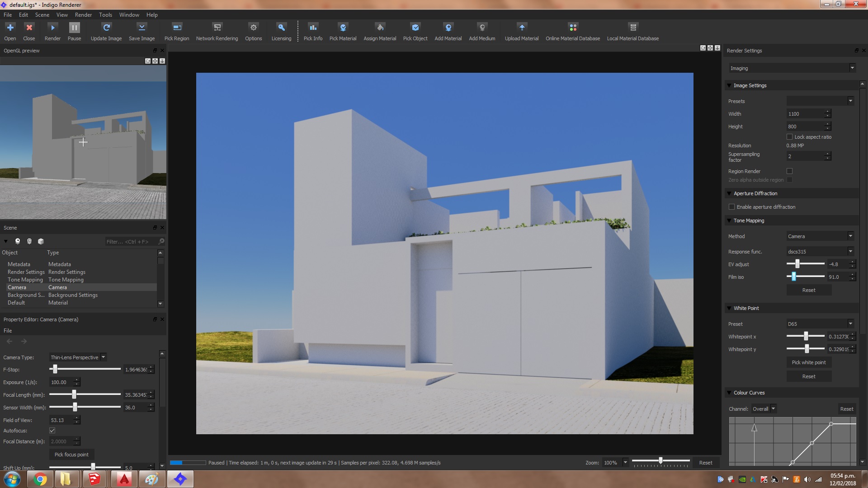Screen dimensions: 868x488
Task: Enable the Lock aspect ratio checkbox
Action: point(790,137)
